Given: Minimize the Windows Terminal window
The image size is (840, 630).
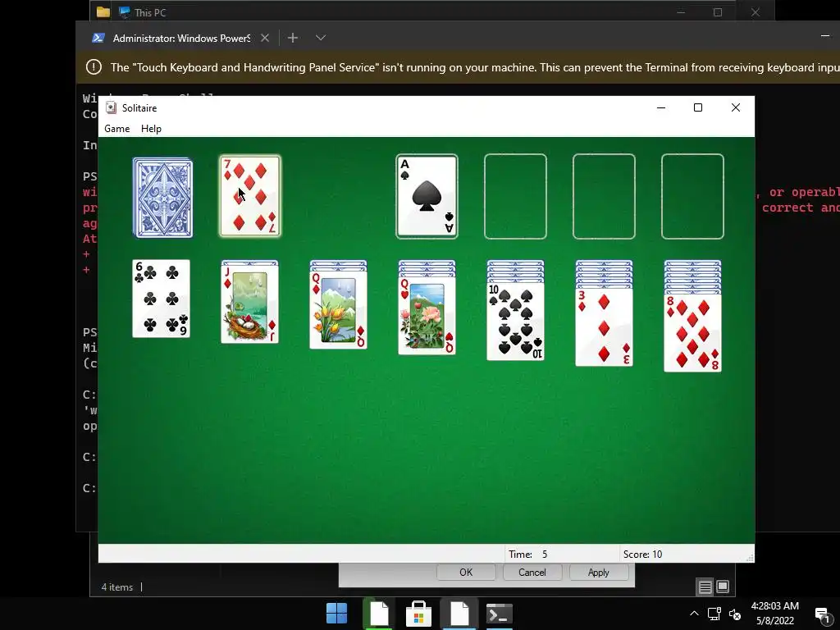Looking at the screenshot, I should (825, 36).
